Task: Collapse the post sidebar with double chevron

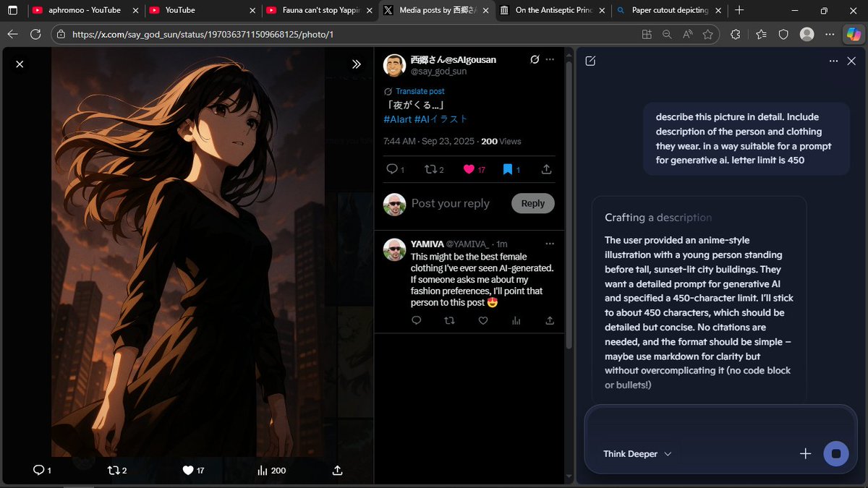Action: coord(357,64)
